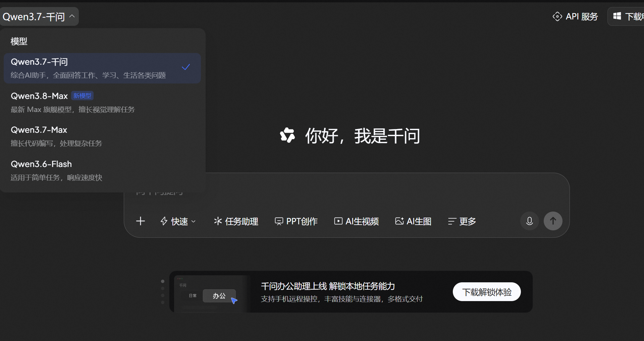Click the Qianwen logo next to greeting
Screen dimensions: 644x341
(x=287, y=135)
